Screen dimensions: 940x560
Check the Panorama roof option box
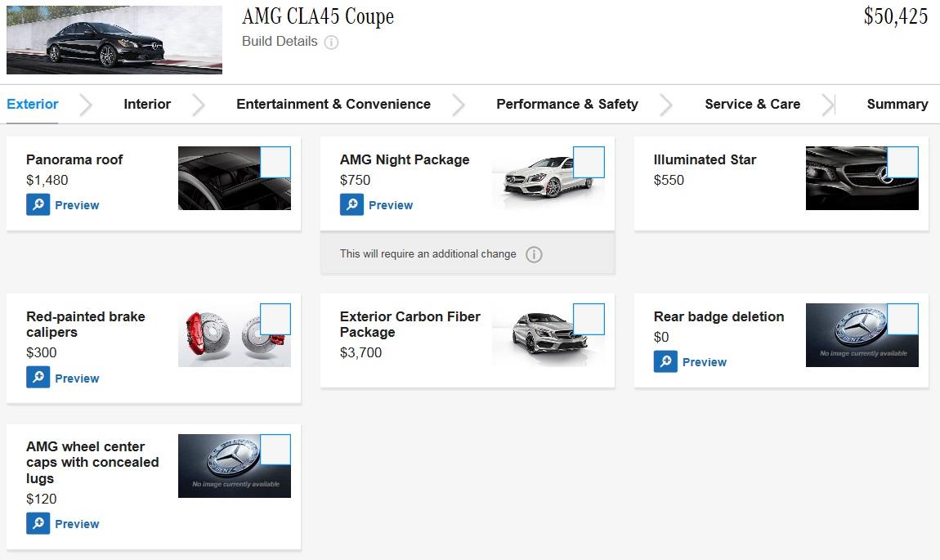click(275, 162)
